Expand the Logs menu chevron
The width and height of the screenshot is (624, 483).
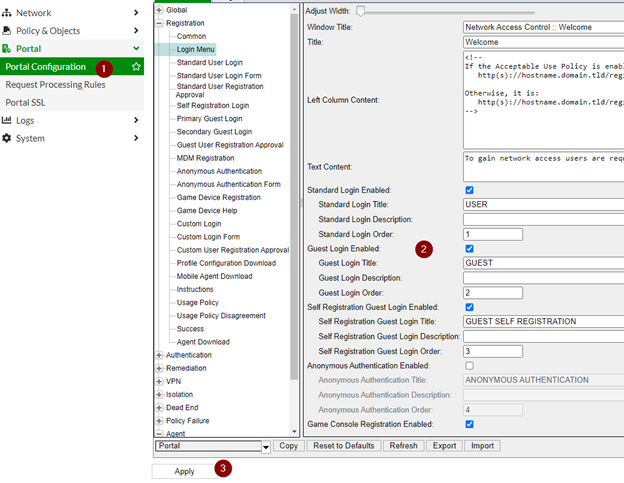136,120
